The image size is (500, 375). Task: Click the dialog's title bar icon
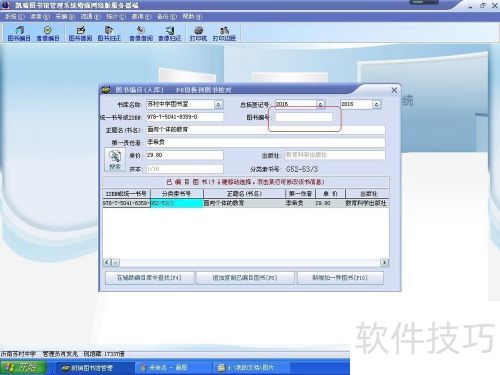(x=106, y=90)
